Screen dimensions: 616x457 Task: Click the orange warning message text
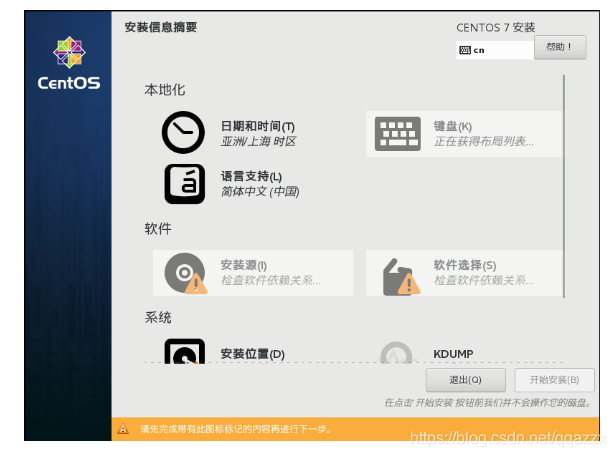point(236,429)
